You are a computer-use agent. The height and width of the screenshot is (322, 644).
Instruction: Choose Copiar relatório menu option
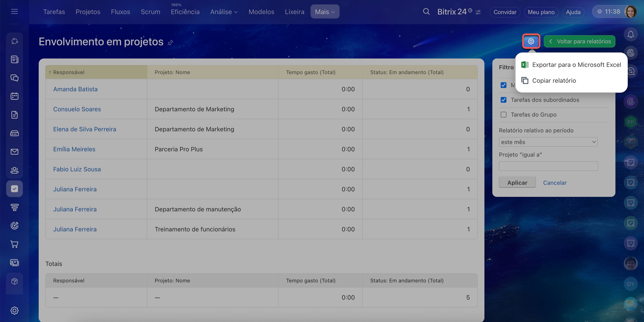[x=554, y=80]
